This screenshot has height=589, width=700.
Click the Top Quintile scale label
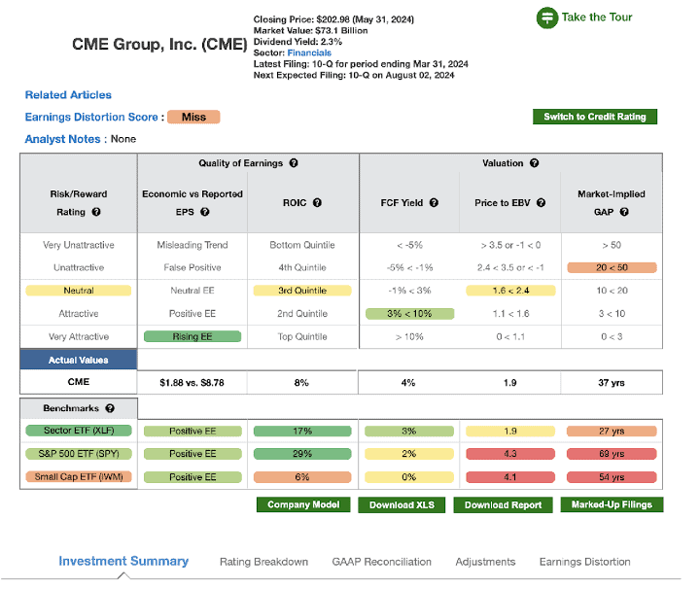302,337
